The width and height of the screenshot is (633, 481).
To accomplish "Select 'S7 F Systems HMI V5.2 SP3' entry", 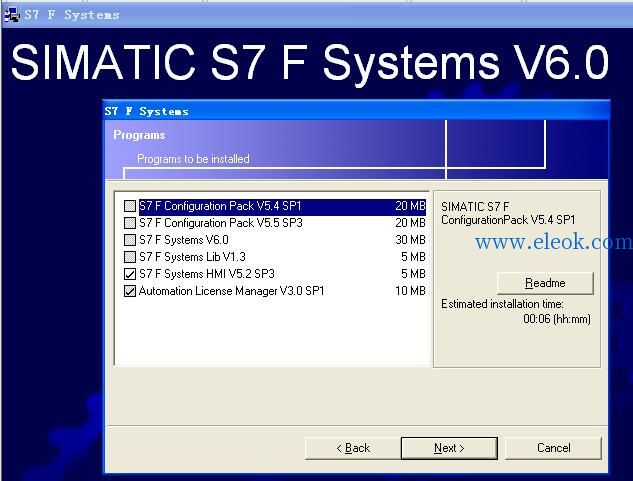I will coord(207,274).
